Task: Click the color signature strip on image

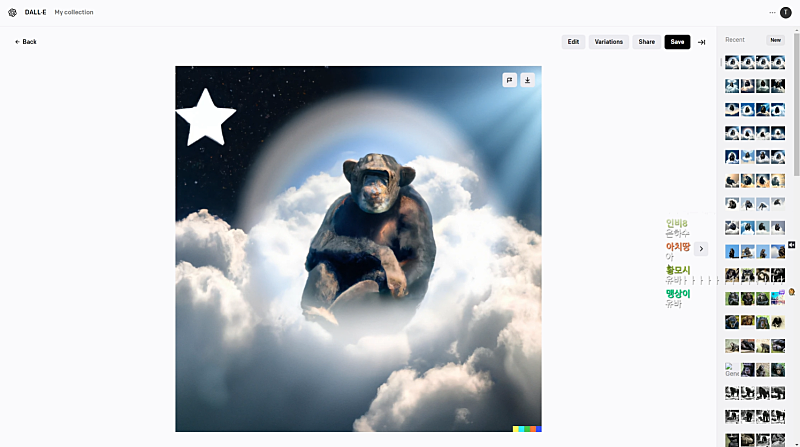Action: 526,428
